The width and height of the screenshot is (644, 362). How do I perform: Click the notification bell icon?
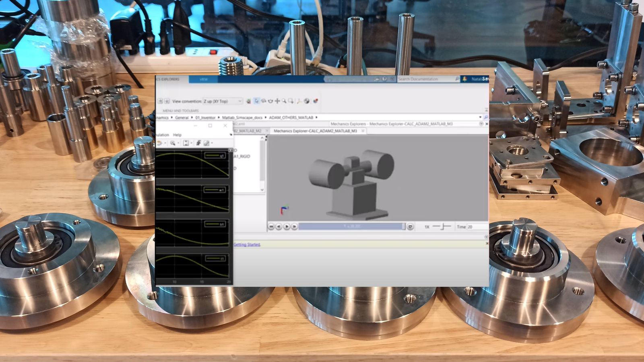point(465,79)
